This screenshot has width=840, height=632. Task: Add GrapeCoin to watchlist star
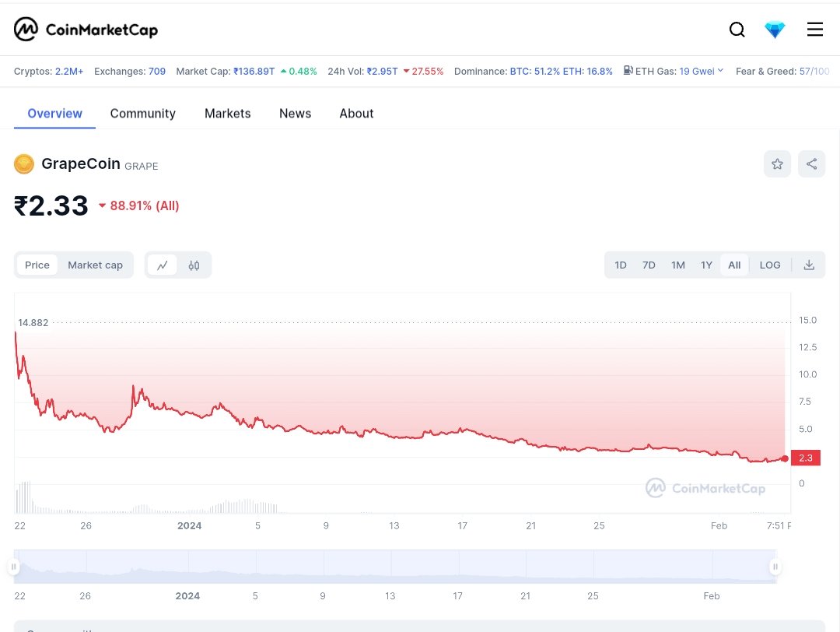tap(777, 164)
